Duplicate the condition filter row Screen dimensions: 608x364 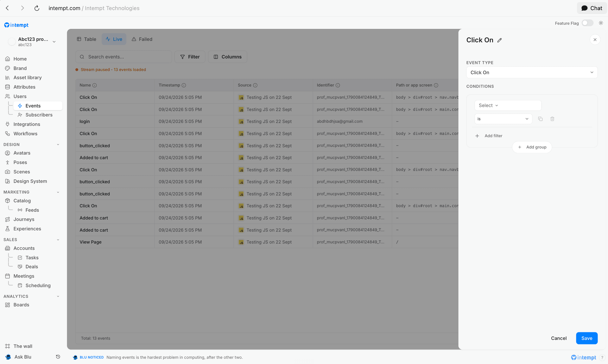pos(541,119)
